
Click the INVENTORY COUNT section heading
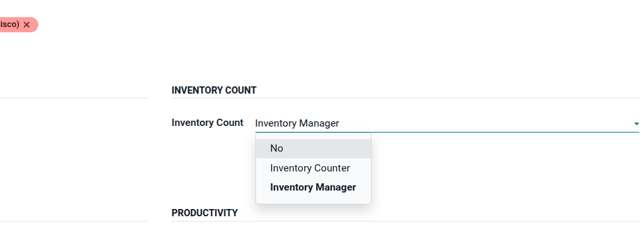coord(214,90)
